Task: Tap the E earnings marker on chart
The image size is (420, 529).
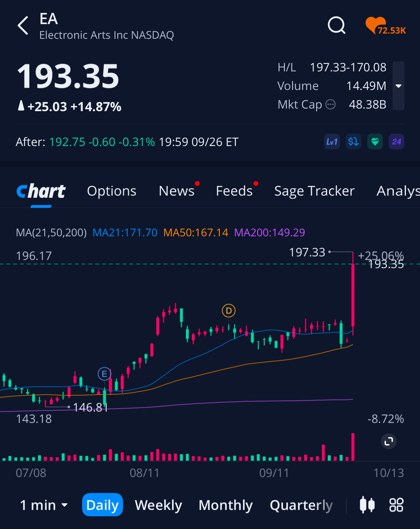Action: pyautogui.click(x=105, y=374)
